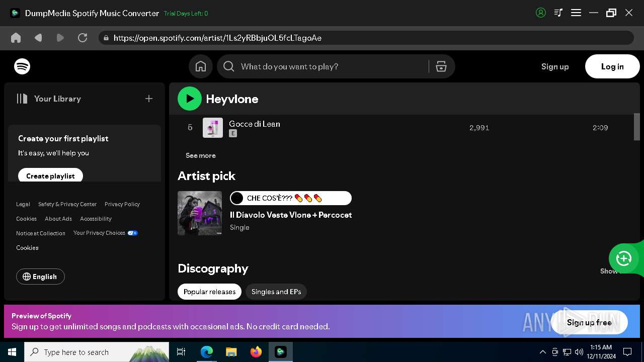Select DumpMedia app in taskbar
Screen dimensions: 644x362
point(281,352)
